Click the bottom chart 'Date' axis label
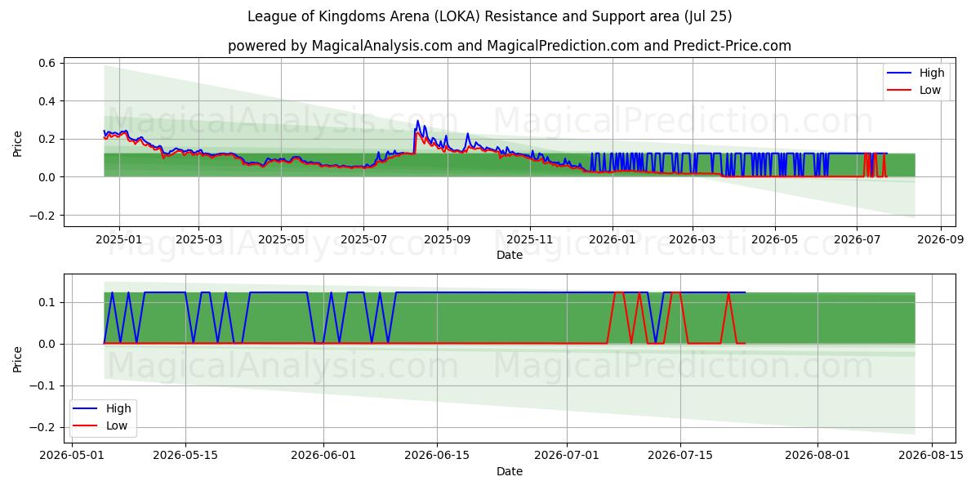The height and width of the screenshot is (490, 980). pos(510,471)
